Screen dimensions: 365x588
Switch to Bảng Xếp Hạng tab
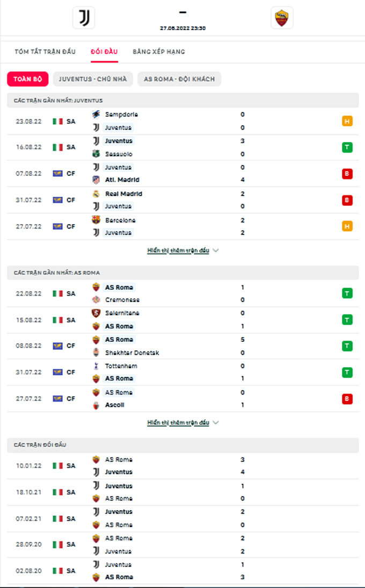point(159,52)
